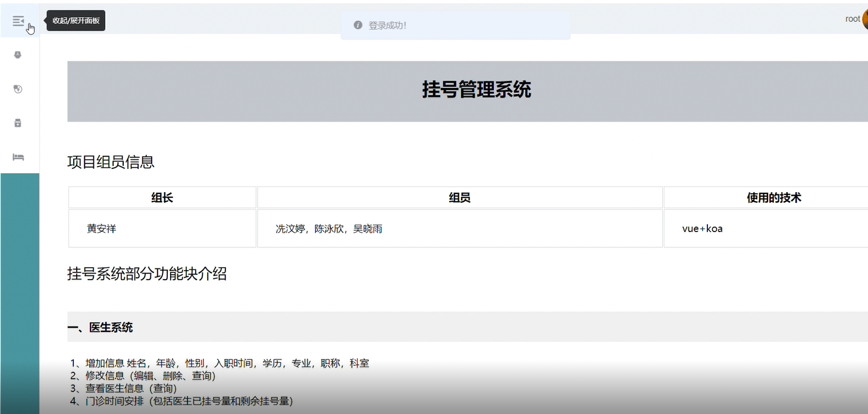
Task: Open the doctor (nurse cap) sidebar icon
Action: [18, 55]
